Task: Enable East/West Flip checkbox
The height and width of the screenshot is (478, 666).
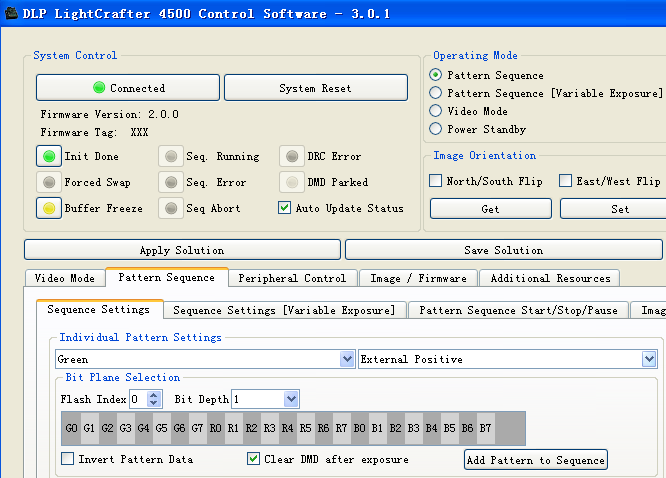Action: pyautogui.click(x=565, y=181)
